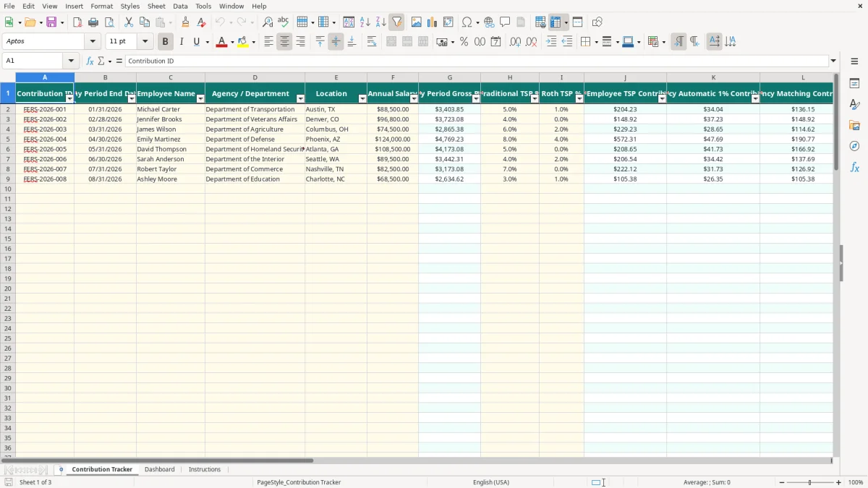Open the Function Wizard next to Name Box

pyautogui.click(x=90, y=61)
